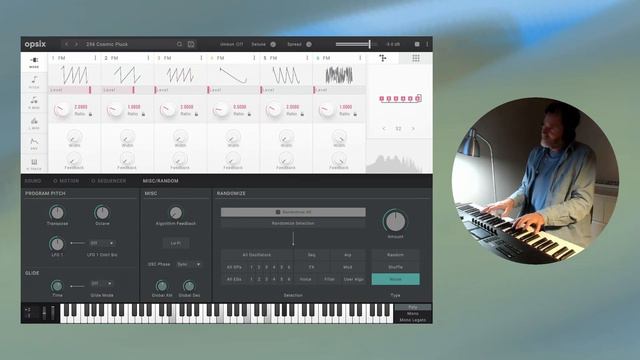The height and width of the screenshot is (360, 640).
Task: Click the preset name Cosmic Pluck
Action: (107, 44)
